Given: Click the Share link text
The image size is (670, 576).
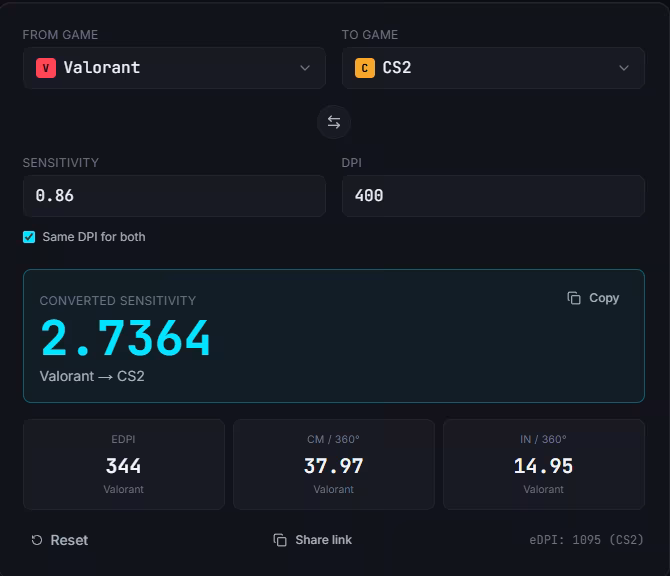Looking at the screenshot, I should point(323,540).
